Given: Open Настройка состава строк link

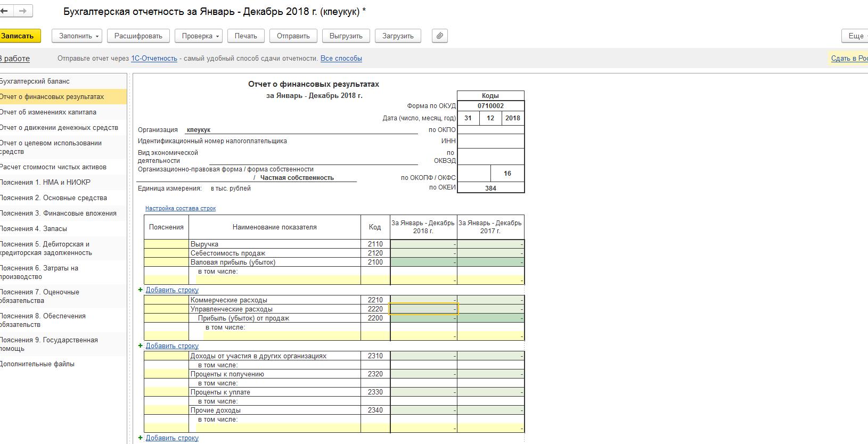Looking at the screenshot, I should (x=181, y=208).
